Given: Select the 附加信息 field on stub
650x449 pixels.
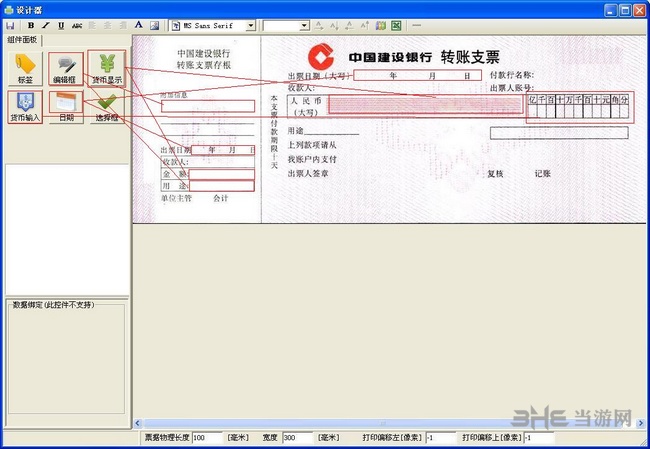Looking at the screenshot, I should [x=208, y=106].
